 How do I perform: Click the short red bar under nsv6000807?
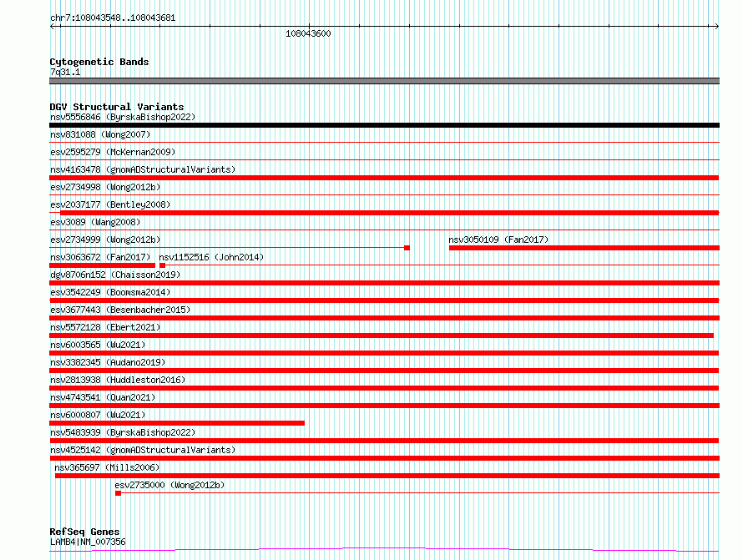tap(177, 423)
